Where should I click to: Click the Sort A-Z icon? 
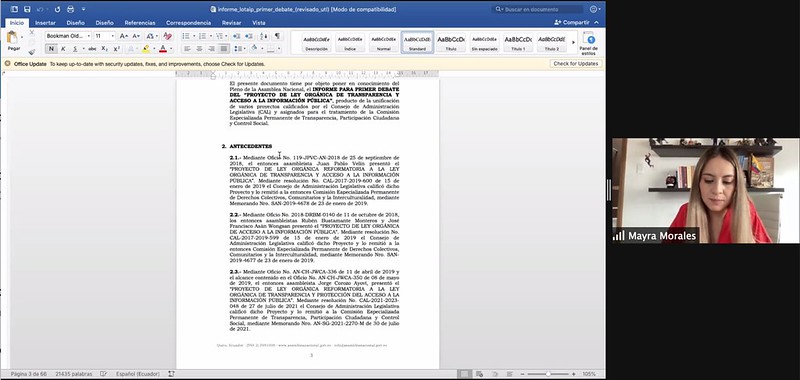pos(264,36)
